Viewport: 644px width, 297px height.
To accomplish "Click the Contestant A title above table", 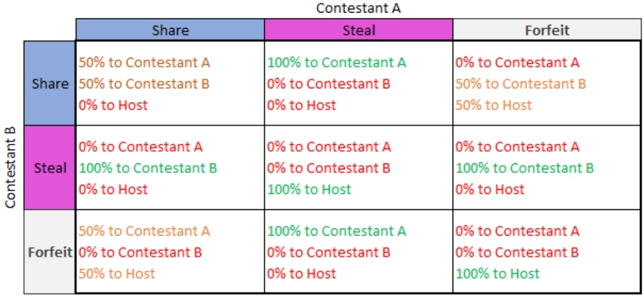I will click(x=358, y=8).
